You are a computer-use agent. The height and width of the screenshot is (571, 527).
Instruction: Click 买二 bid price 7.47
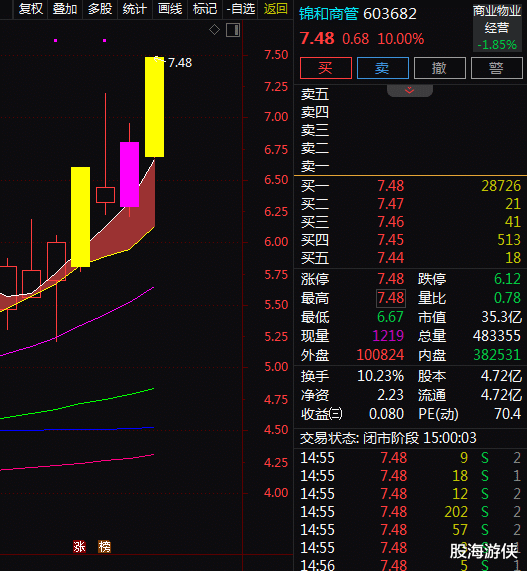[x=391, y=204]
